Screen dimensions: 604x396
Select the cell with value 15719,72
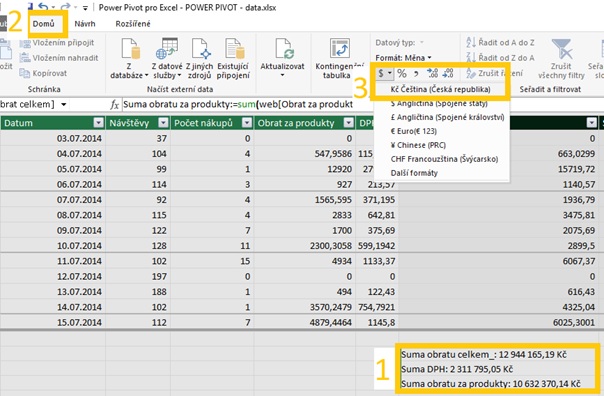(x=499, y=169)
